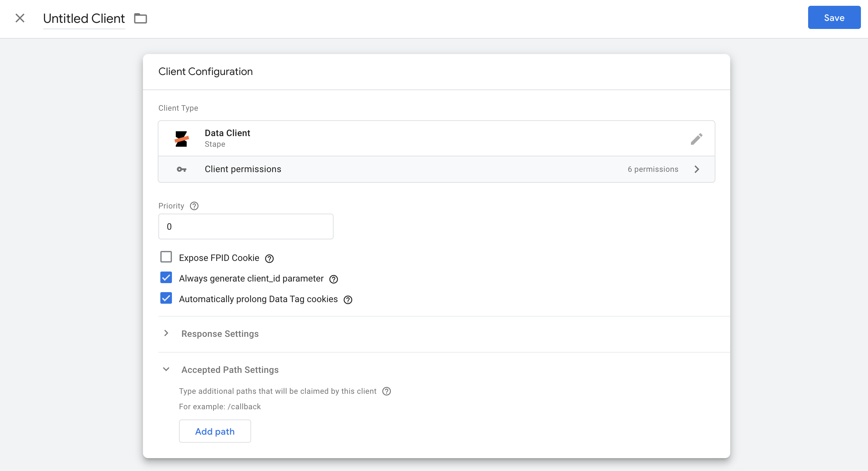Click the key icon beside Client permissions
Screen dimensions: 868x471
click(x=182, y=169)
